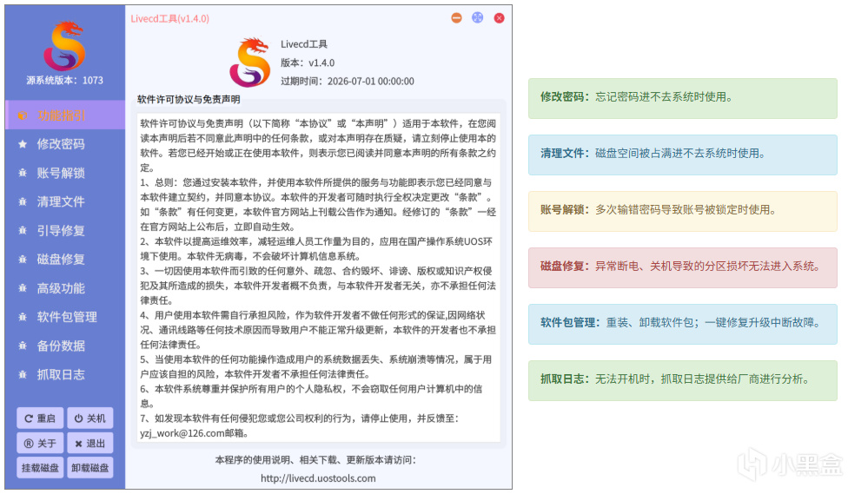Click the 关机 shutdown button
This screenshot has width=868, height=494.
90,418
